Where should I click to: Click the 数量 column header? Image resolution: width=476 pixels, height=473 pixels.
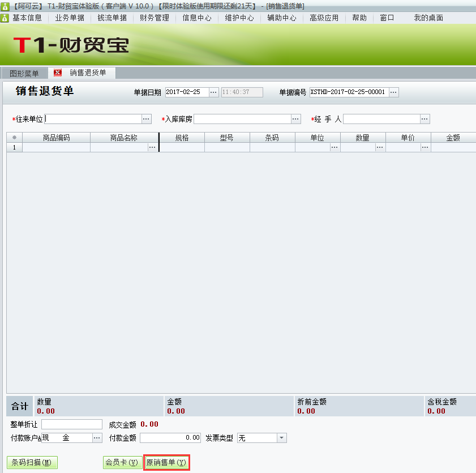coord(363,138)
